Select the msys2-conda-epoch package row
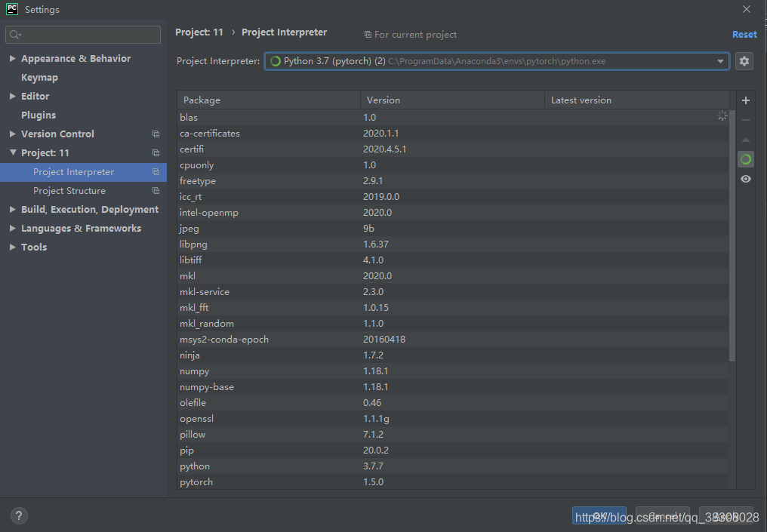Image resolution: width=767 pixels, height=532 pixels. click(x=453, y=340)
